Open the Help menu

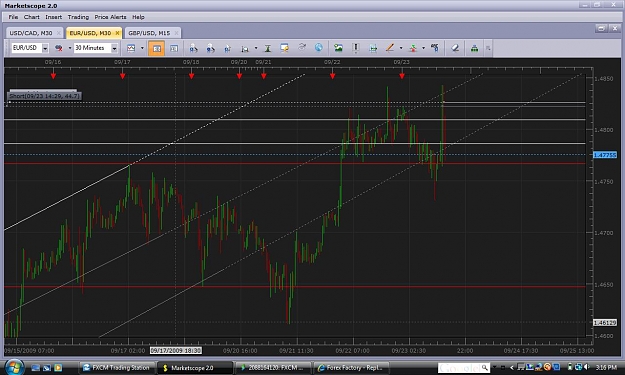[x=138, y=17]
